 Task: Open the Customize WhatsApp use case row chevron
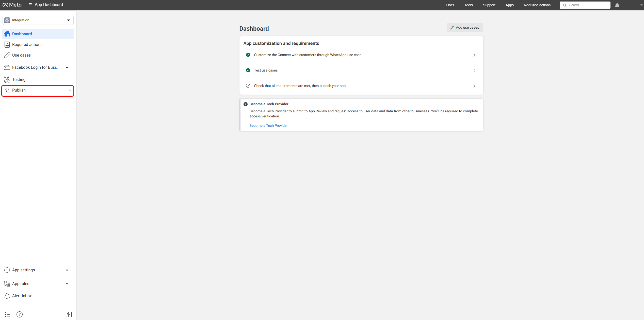[474, 55]
